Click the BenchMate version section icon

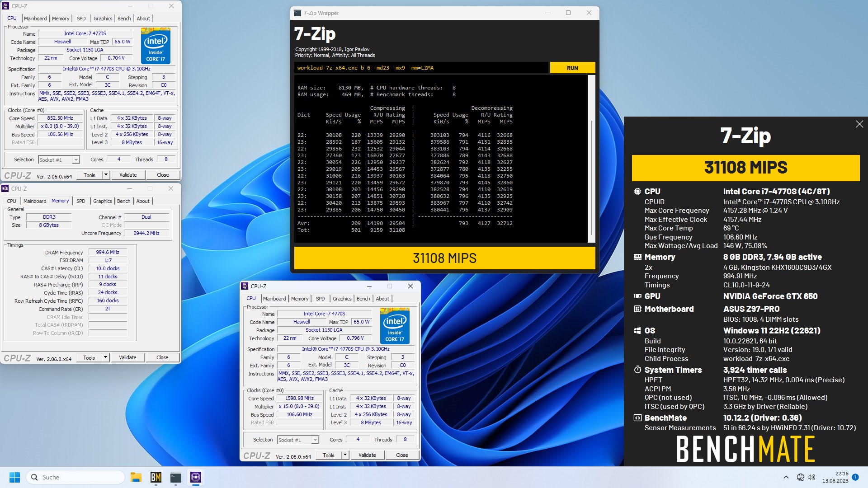pos(637,418)
